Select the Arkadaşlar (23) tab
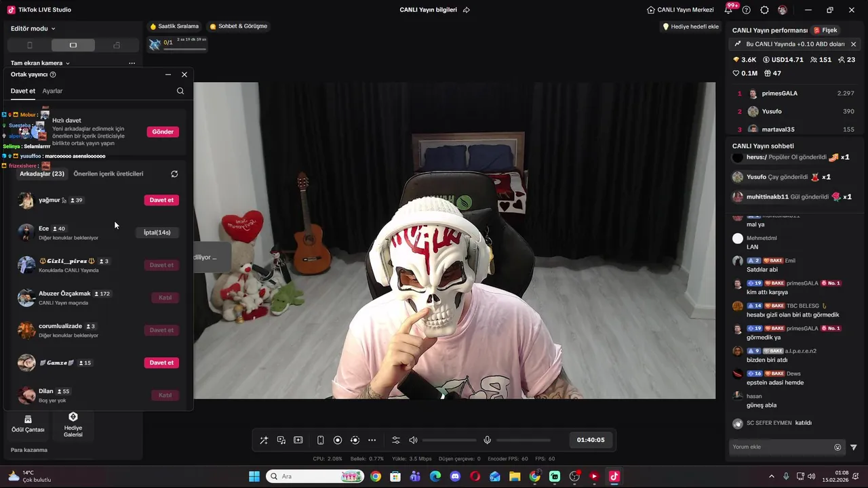Screen dimensions: 868x488 coord(42,174)
